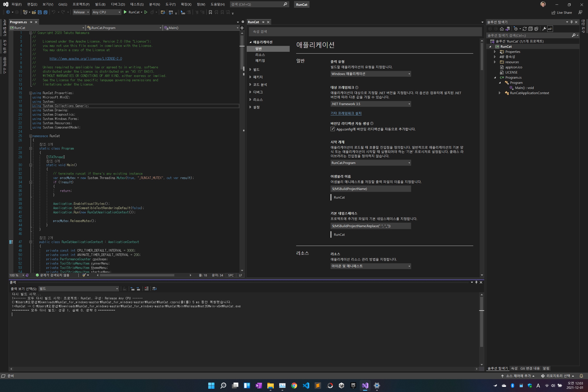Click Start Without Debugging outline play icon

pos(146,12)
